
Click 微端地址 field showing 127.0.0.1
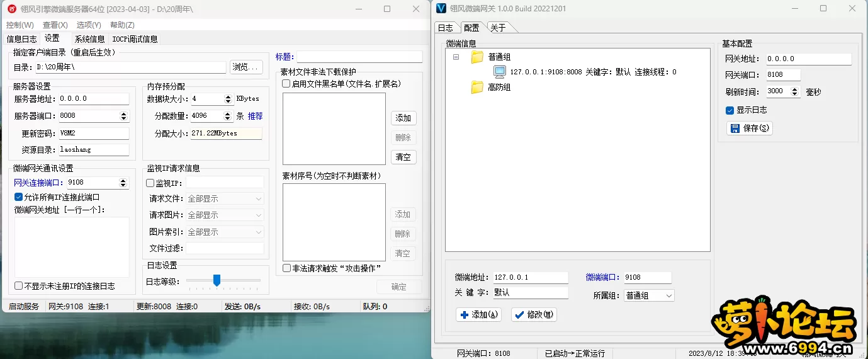point(530,277)
